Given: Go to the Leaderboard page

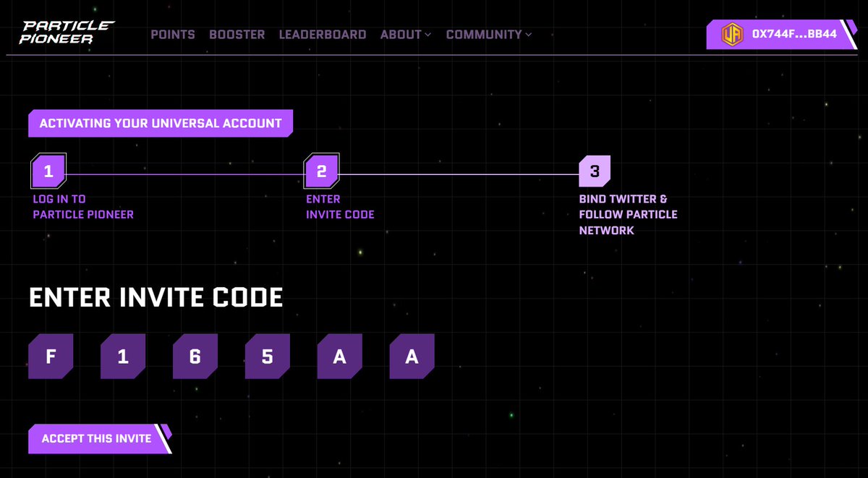Looking at the screenshot, I should point(323,34).
